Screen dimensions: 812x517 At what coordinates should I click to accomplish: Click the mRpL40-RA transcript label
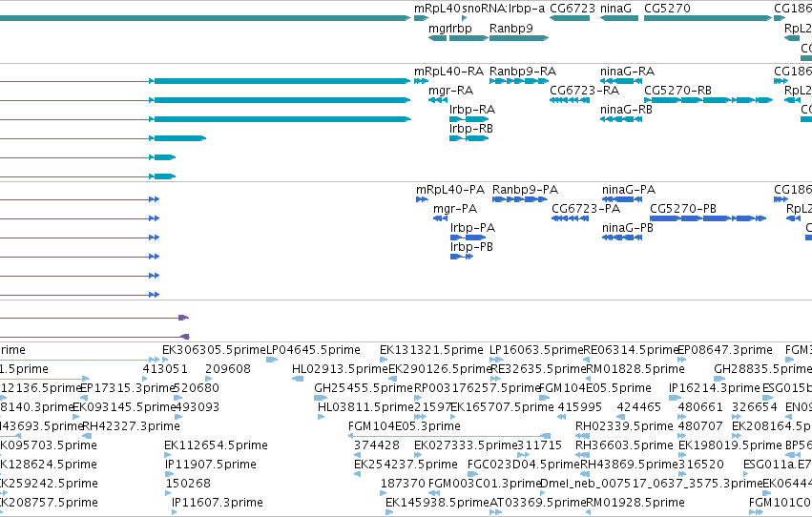[x=449, y=71]
